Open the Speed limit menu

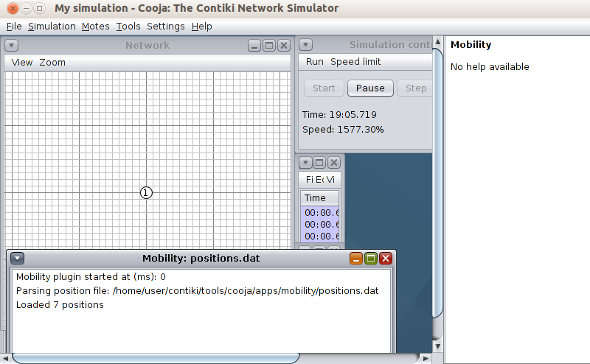pyautogui.click(x=355, y=62)
